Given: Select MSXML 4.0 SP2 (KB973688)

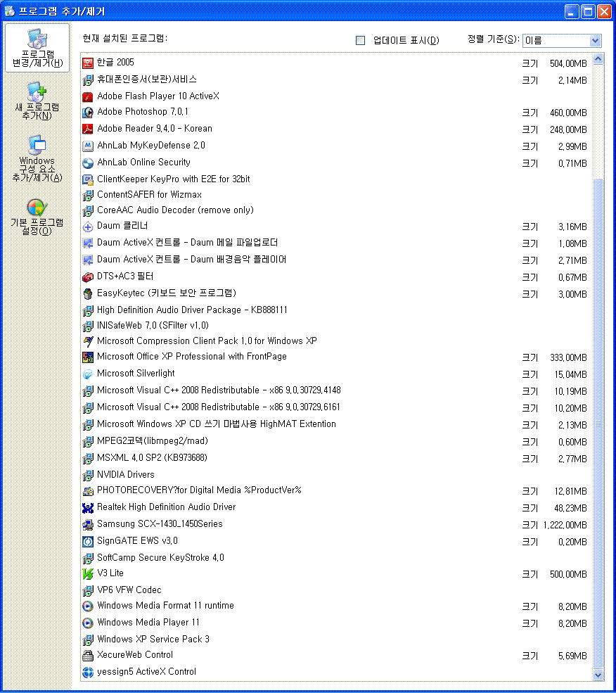Looking at the screenshot, I should click(x=336, y=458).
